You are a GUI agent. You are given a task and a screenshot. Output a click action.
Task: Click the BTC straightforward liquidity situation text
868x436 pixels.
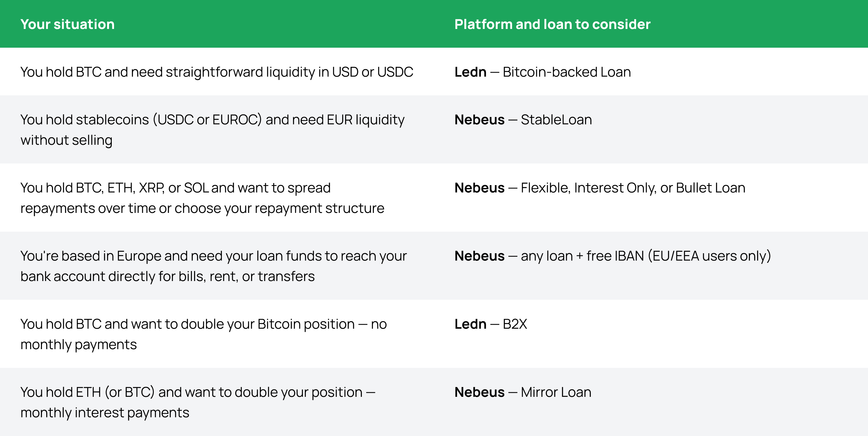coord(217,72)
